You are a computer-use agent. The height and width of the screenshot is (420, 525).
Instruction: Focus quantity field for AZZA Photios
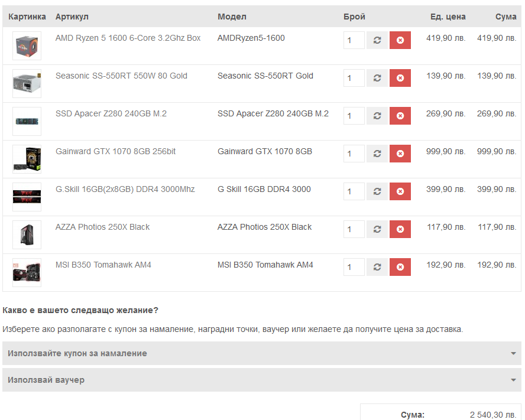click(354, 229)
